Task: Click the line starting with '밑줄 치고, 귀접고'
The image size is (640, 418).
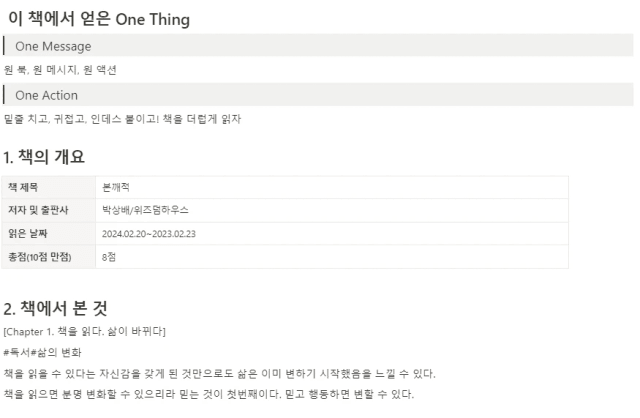Action: (122, 119)
